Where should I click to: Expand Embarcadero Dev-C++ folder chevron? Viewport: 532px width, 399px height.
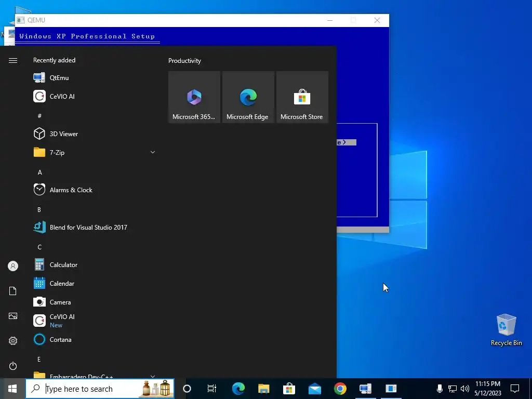click(153, 376)
